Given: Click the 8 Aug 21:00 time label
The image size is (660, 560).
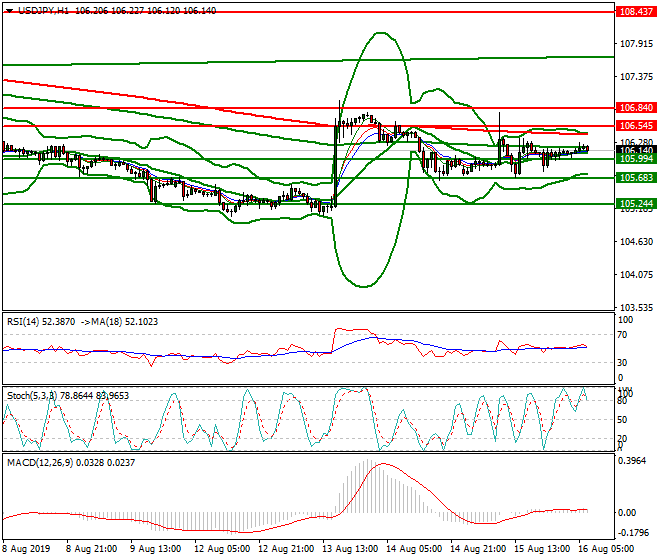Looking at the screenshot, I should coord(91,549).
